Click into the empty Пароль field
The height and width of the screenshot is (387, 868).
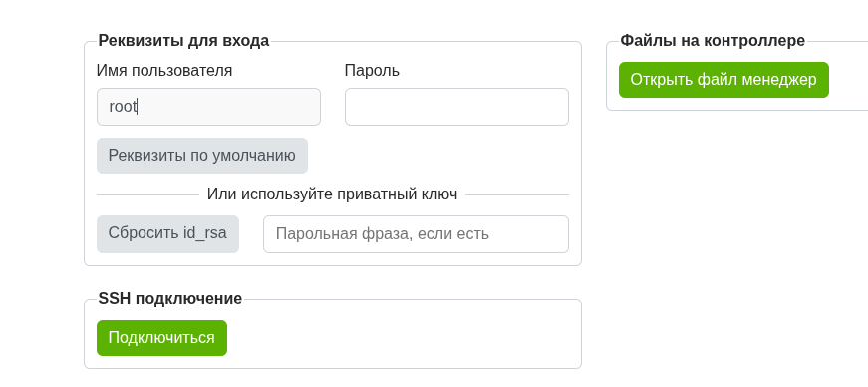pyautogui.click(x=456, y=107)
